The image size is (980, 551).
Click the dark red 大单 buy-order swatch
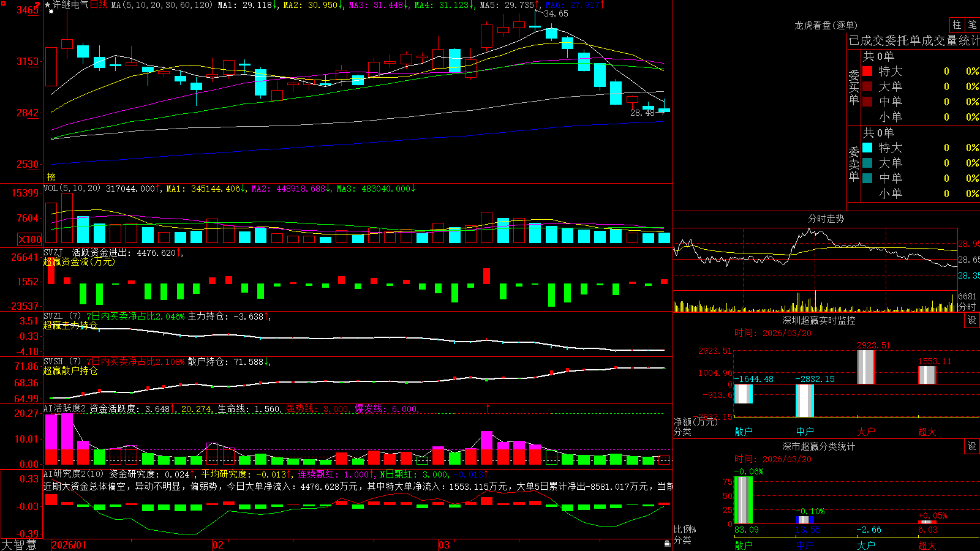(867, 86)
